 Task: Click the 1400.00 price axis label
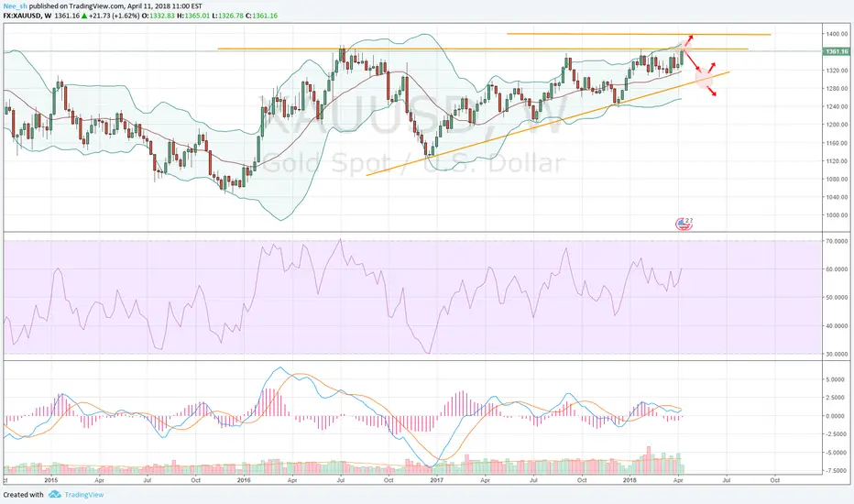click(838, 34)
